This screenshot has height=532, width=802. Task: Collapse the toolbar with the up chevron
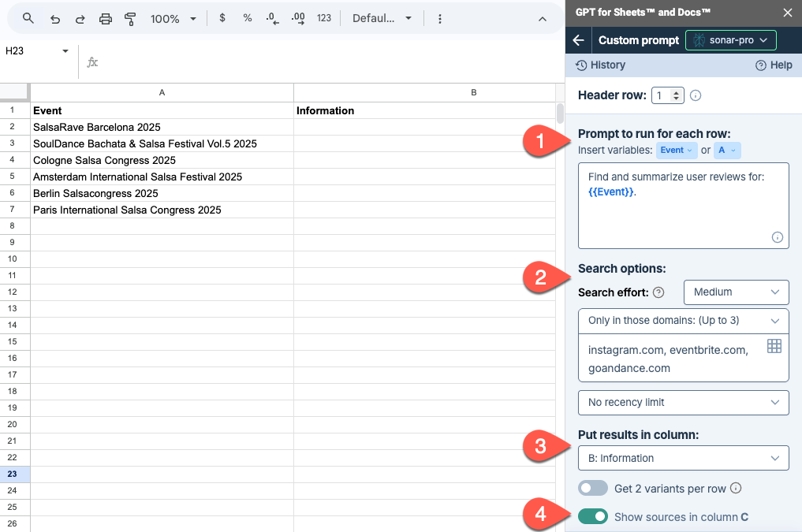coord(543,19)
